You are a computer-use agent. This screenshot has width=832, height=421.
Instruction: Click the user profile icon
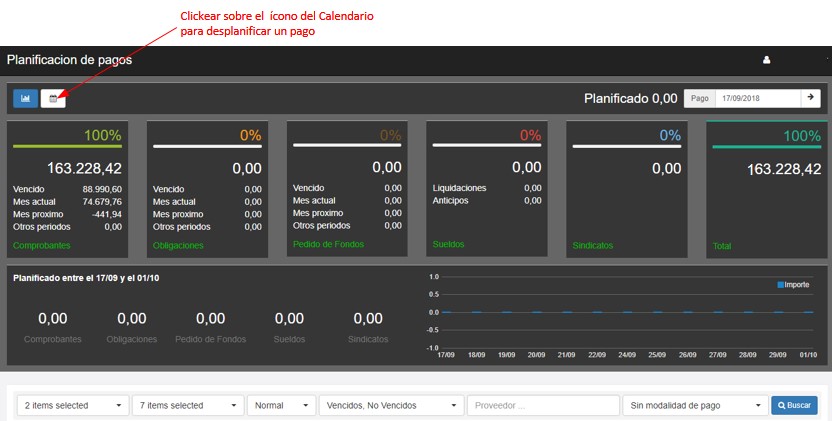pos(767,60)
